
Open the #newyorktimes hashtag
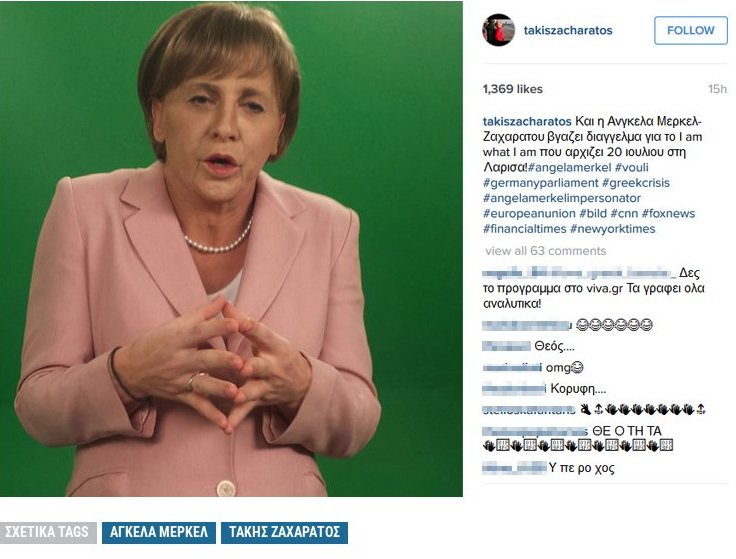(613, 229)
